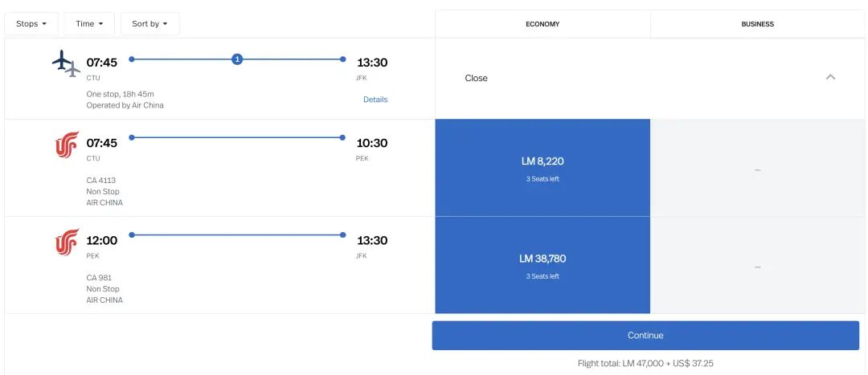Click Air China logo for CA 981
The image size is (868, 375).
click(x=67, y=242)
